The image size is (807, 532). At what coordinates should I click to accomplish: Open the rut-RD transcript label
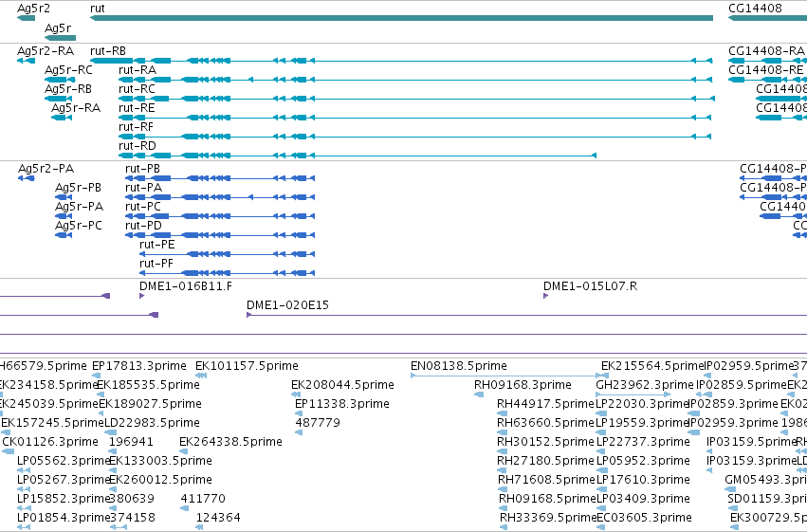pyautogui.click(x=138, y=146)
